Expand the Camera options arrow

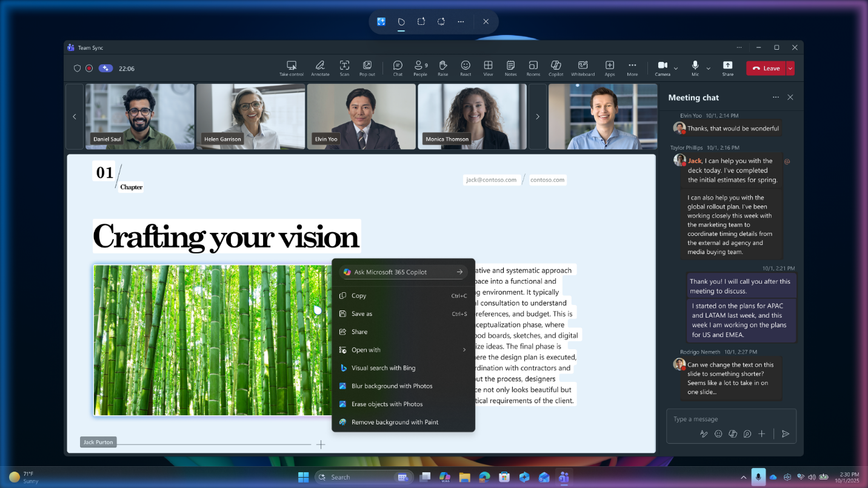676,69
